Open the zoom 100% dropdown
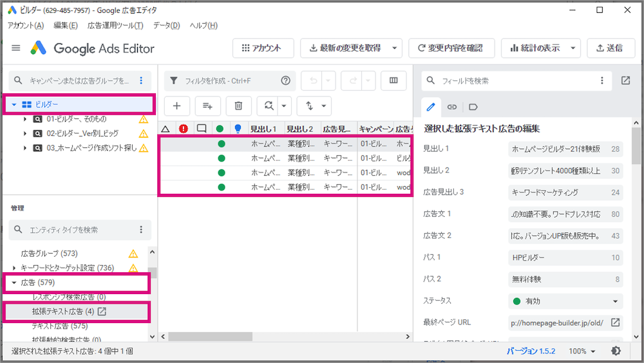Screen dimensions: 644x363 click(x=582, y=351)
